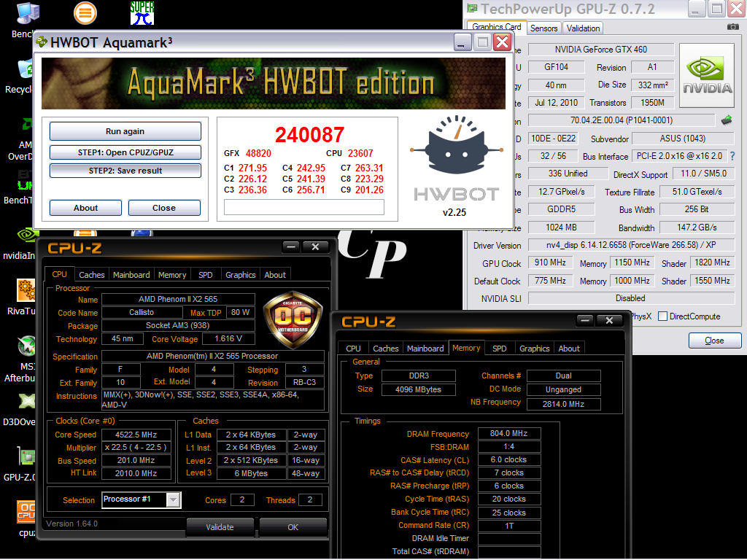Click the GPU-Z camera screenshot icon
747x560 pixels.
[732, 27]
